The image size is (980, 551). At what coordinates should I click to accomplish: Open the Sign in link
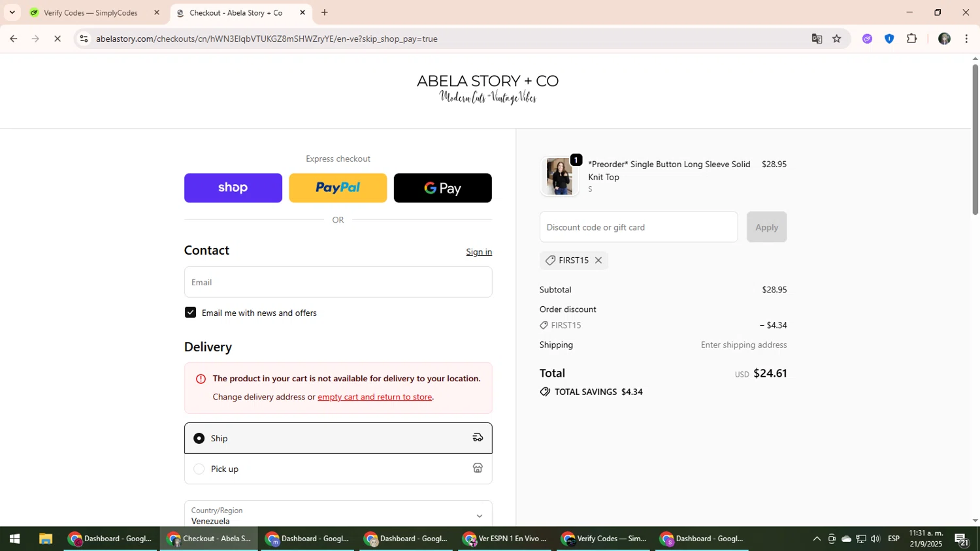click(x=479, y=252)
